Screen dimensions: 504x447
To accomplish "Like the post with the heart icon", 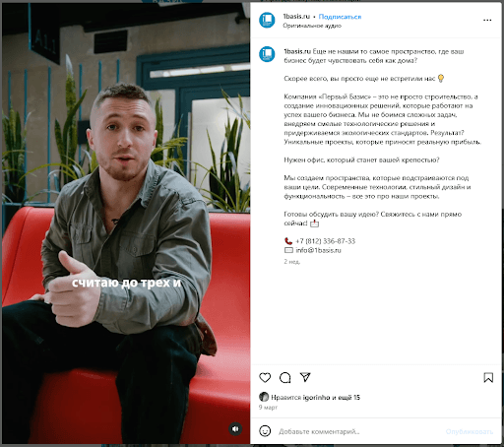I will (265, 378).
